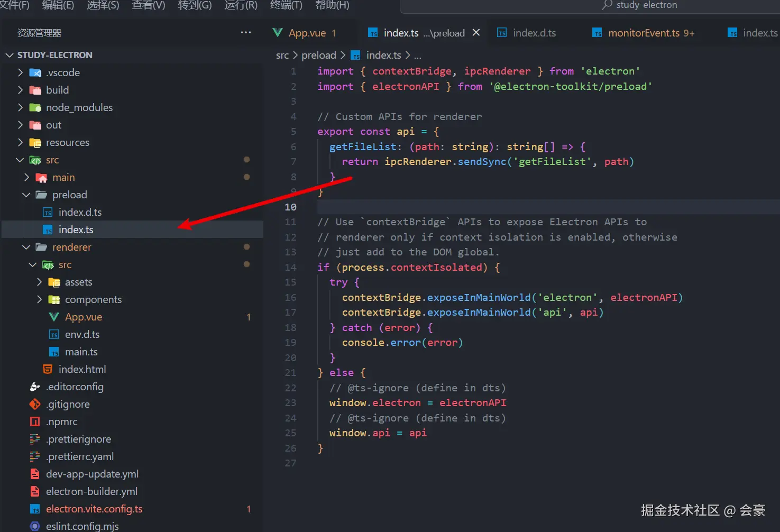Switch to the App.vue editor tab
The image size is (780, 532).
pos(307,33)
